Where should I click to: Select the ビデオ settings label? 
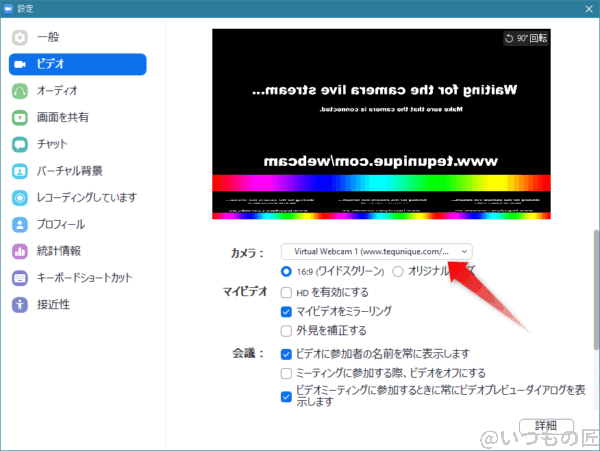(51, 64)
